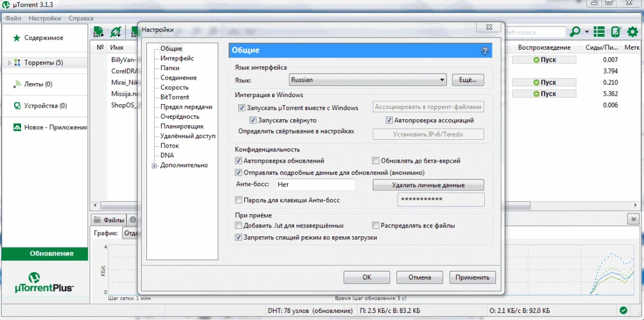Select Интерфейс in the settings tree

[177, 59]
